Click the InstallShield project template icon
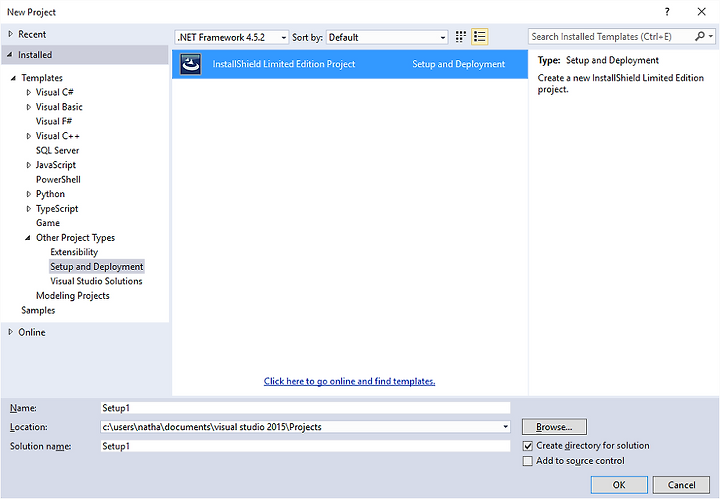Viewport: 720px width, 499px height. pyautogui.click(x=191, y=64)
